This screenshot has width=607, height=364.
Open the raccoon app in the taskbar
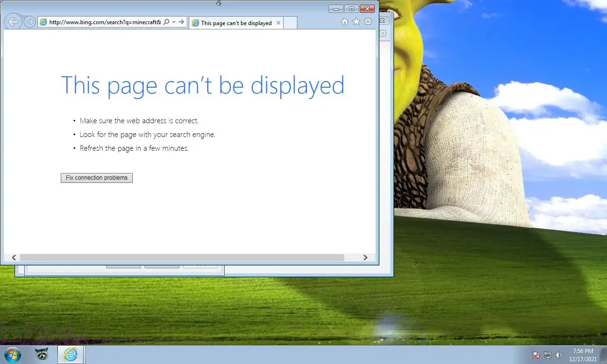42,355
